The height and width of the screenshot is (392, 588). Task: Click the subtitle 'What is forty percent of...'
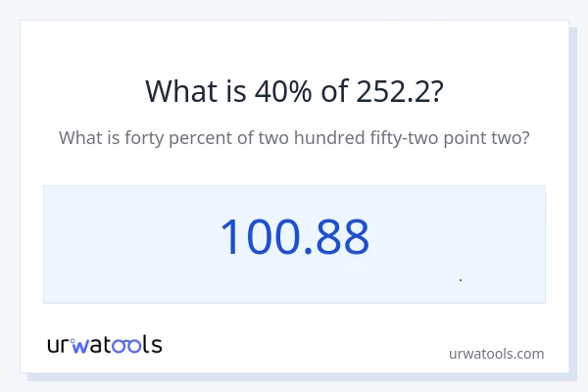(294, 138)
